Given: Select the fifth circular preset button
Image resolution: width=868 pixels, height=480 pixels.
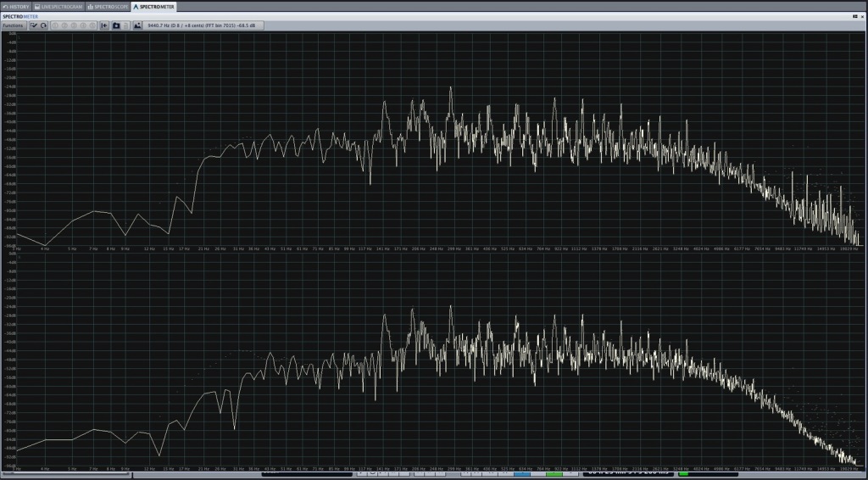Looking at the screenshot, I should (92, 25).
